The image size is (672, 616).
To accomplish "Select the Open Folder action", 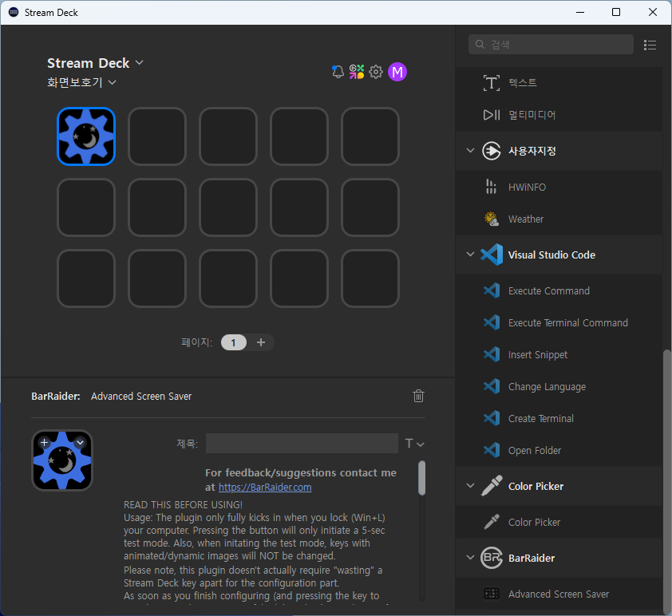I will 559,450.
